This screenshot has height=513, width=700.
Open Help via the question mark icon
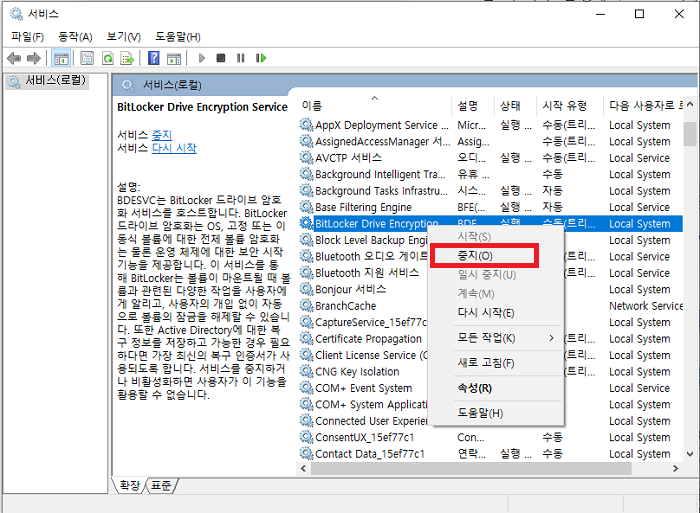click(154, 58)
